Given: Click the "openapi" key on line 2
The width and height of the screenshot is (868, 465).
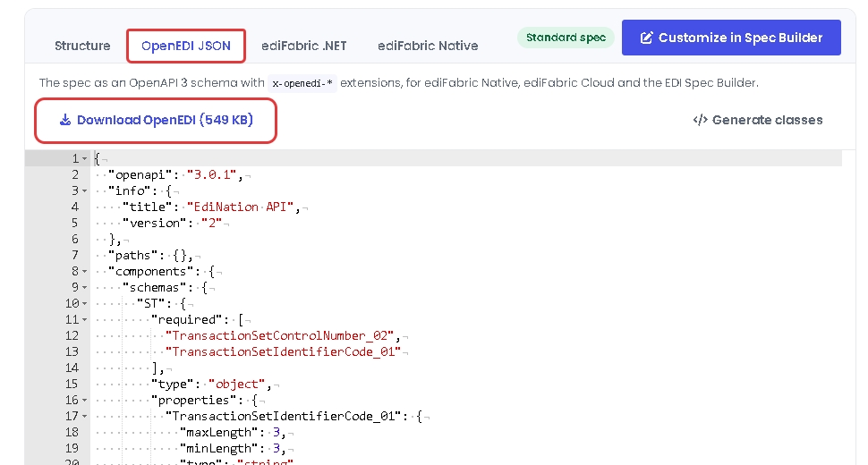Looking at the screenshot, I should tap(140, 174).
